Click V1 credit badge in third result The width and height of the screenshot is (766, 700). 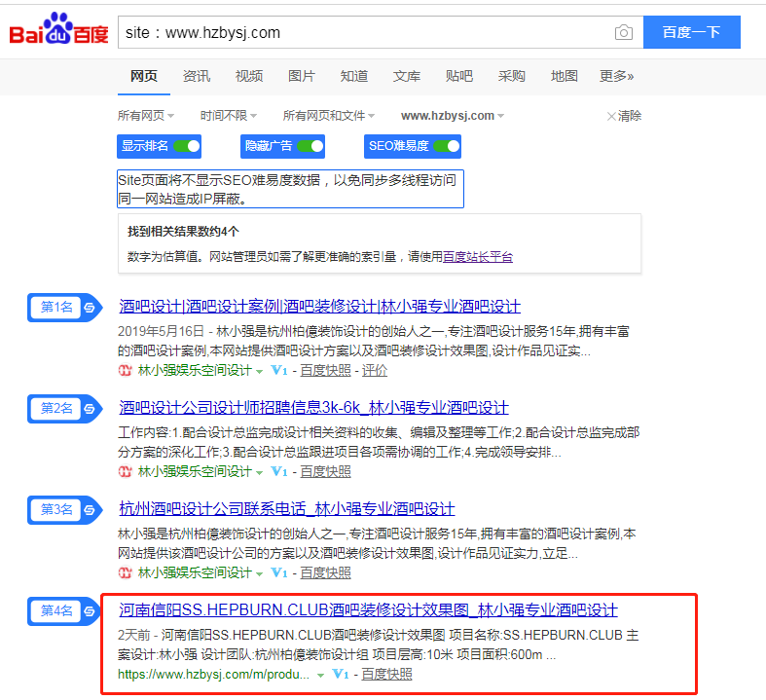(279, 573)
